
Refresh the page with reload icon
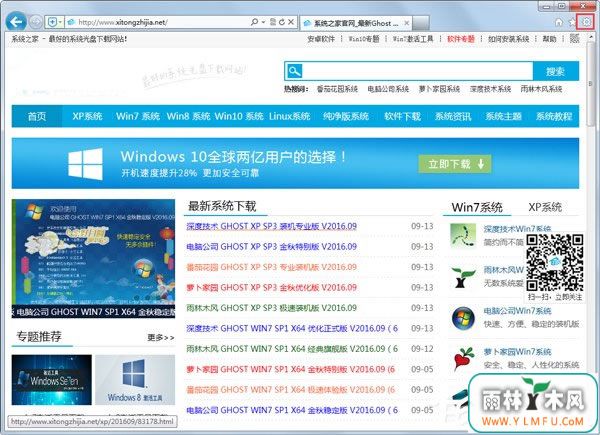pos(282,22)
